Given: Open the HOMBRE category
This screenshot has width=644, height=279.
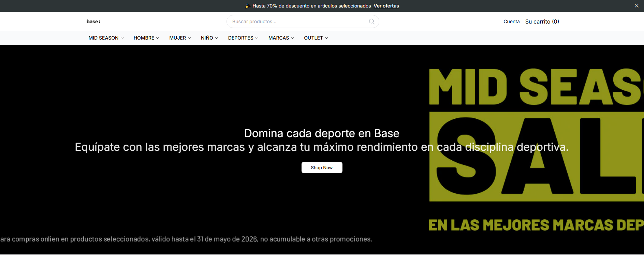Looking at the screenshot, I should point(144,38).
